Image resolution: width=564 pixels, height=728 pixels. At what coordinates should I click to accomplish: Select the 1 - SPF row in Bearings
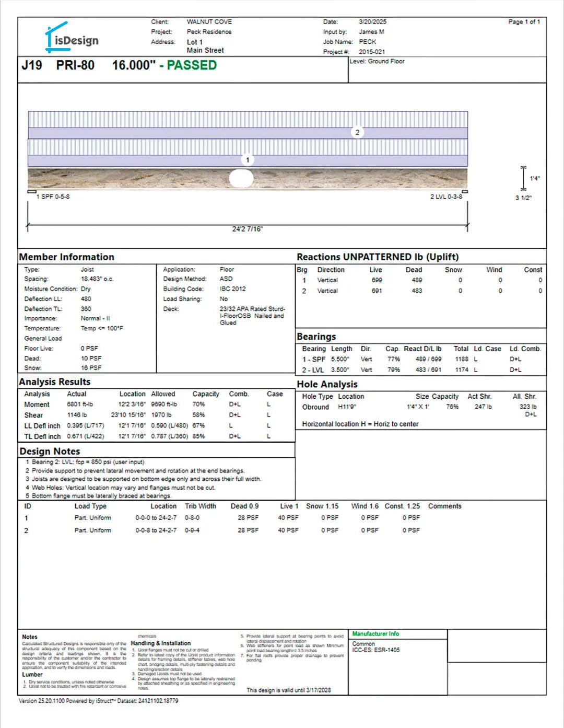(313, 360)
